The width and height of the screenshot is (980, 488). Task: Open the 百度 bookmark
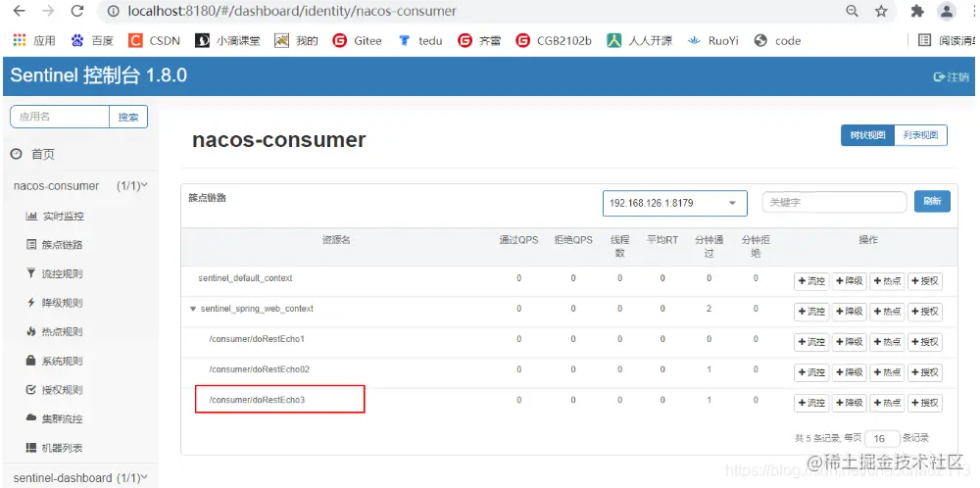[x=92, y=40]
